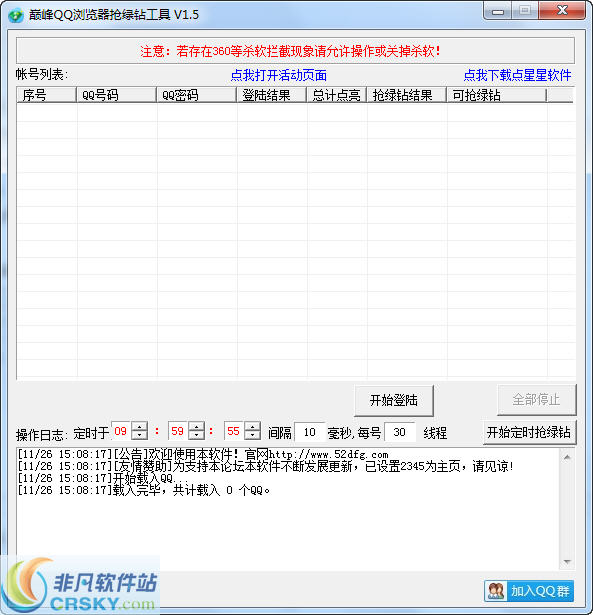Click the 总计点亮 column header
The image size is (593, 615).
pos(337,95)
